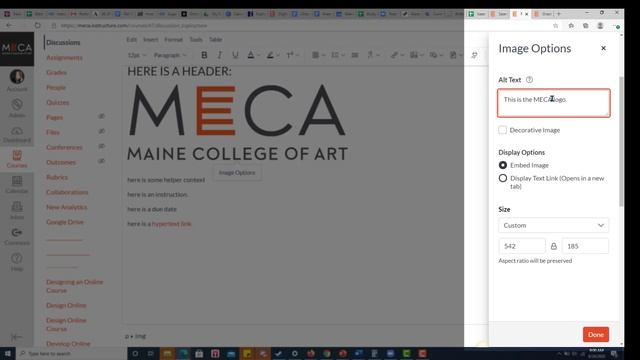The width and height of the screenshot is (640, 360).
Task: Open the Size Custom dropdown
Action: [553, 225]
